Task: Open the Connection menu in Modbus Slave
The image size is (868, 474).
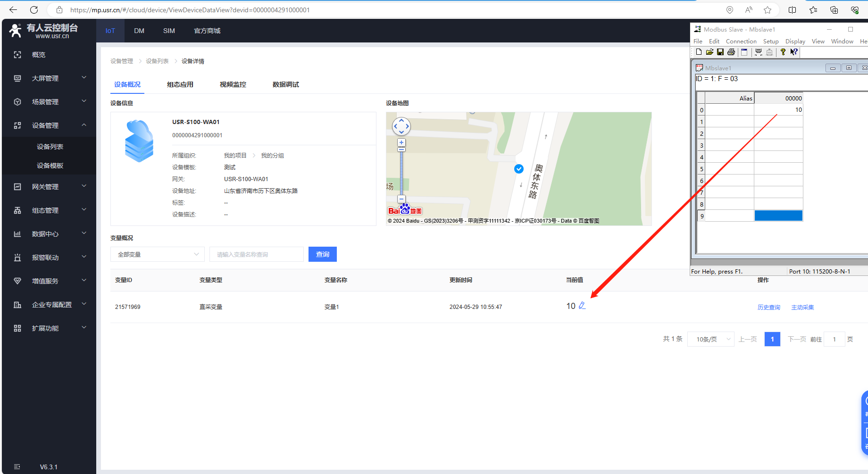Action: 741,42
